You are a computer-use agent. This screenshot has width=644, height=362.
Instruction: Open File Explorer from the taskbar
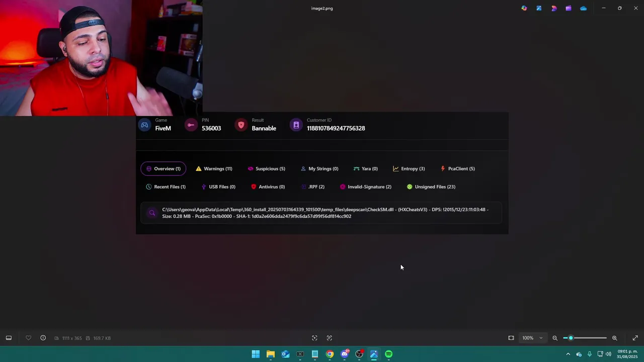point(271,354)
